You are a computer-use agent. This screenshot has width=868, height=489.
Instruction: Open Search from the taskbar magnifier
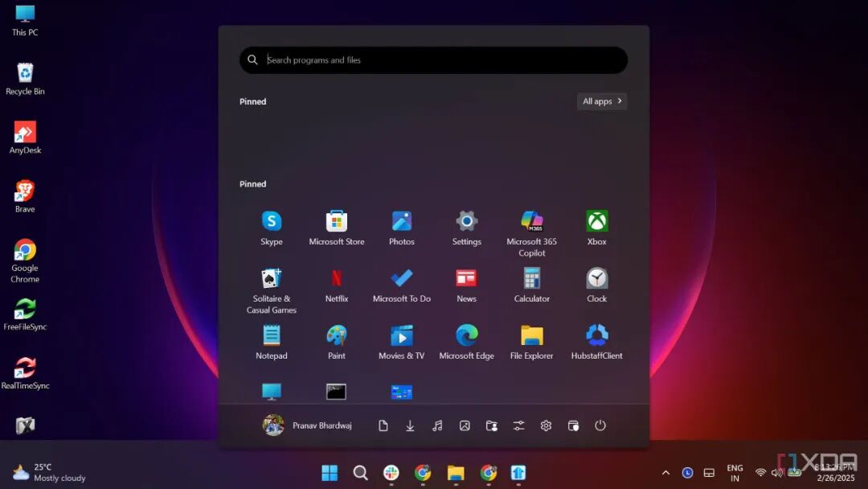click(360, 472)
